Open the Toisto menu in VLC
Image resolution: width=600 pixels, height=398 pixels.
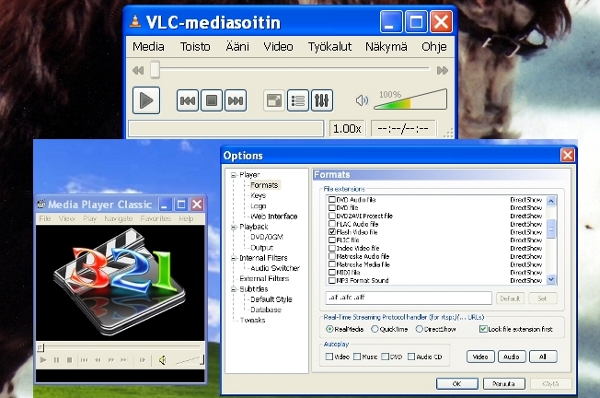click(x=195, y=47)
